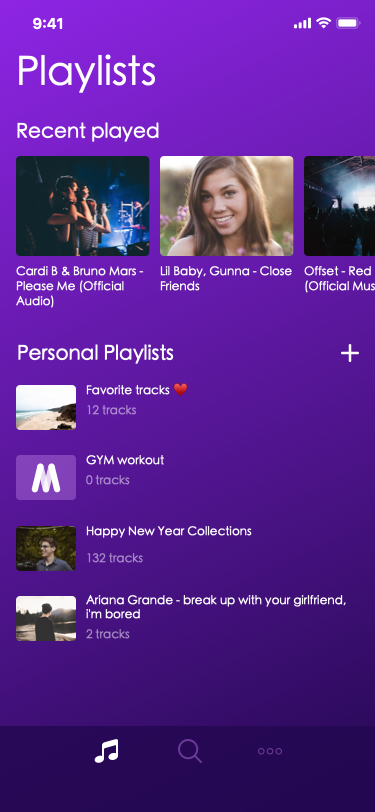Tap the red heart emoji
Image resolution: width=375 pixels, height=812 pixels.
pyautogui.click(x=180, y=390)
